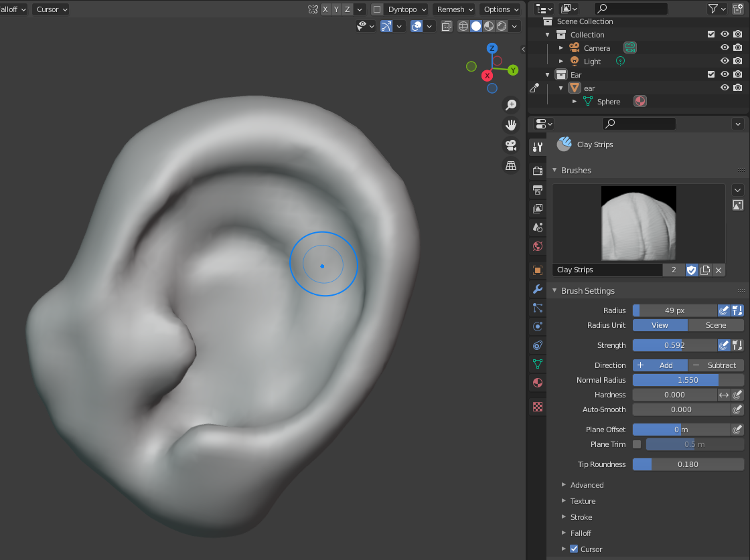Click the zoom magnifier viewport icon
Image resolution: width=750 pixels, height=560 pixels.
tap(511, 105)
